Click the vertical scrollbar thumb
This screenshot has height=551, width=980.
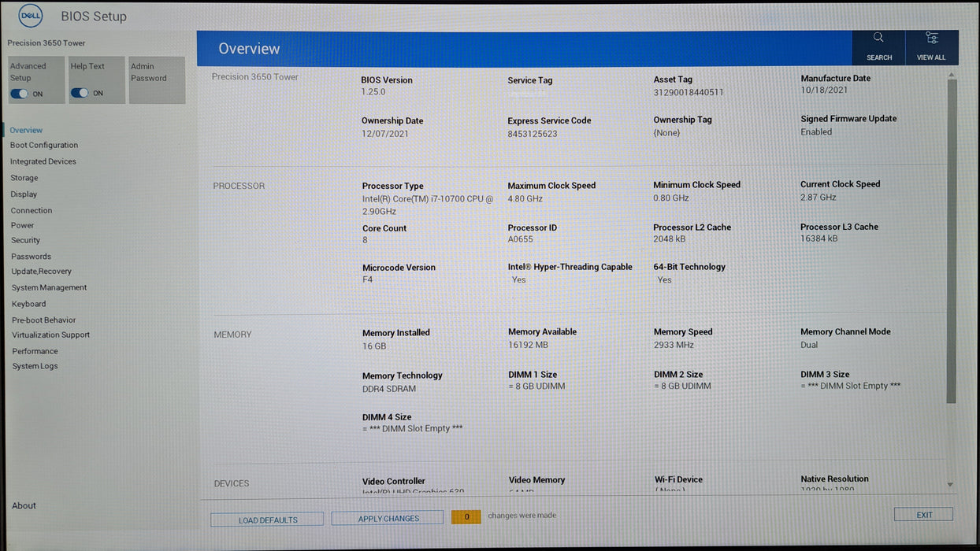(x=951, y=241)
